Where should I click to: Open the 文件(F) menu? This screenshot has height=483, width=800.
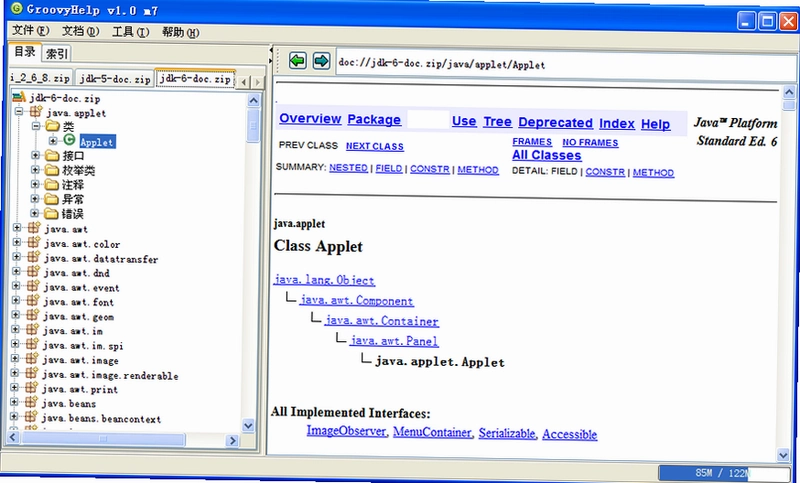pyautogui.click(x=31, y=30)
